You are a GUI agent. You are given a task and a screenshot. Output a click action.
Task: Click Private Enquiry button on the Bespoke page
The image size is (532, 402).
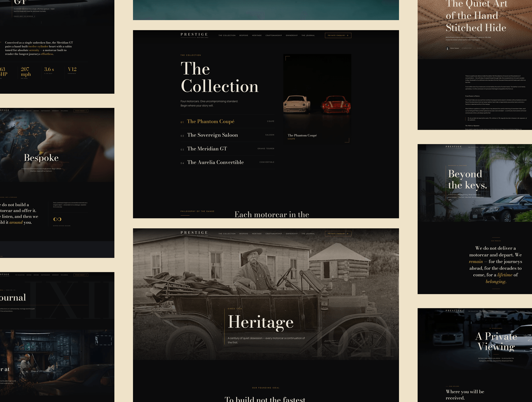(81, 111)
